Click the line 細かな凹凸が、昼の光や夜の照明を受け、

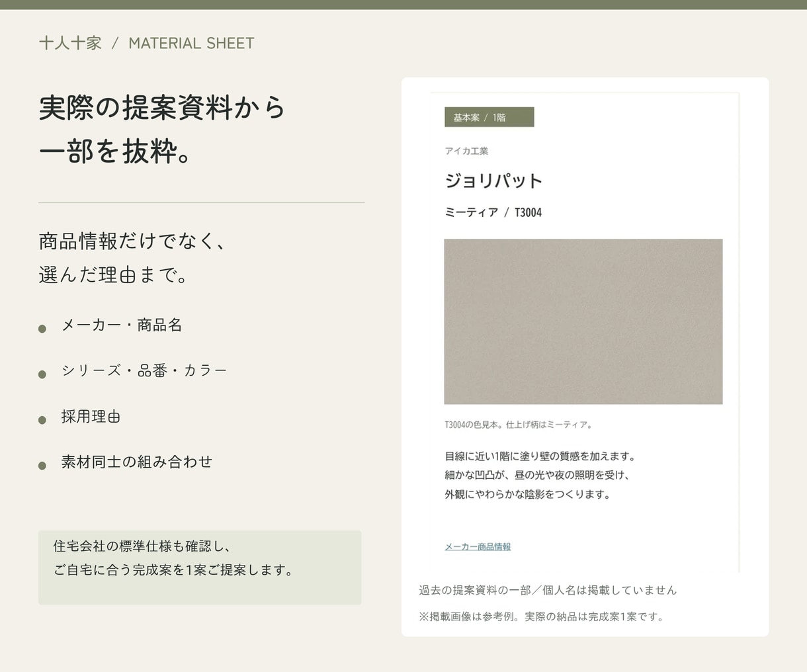pos(538,475)
